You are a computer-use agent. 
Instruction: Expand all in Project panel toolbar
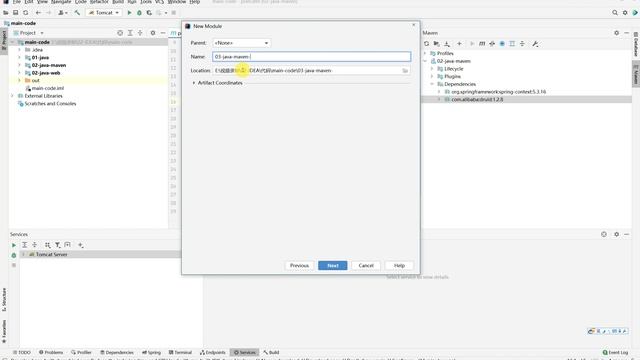pos(130,33)
